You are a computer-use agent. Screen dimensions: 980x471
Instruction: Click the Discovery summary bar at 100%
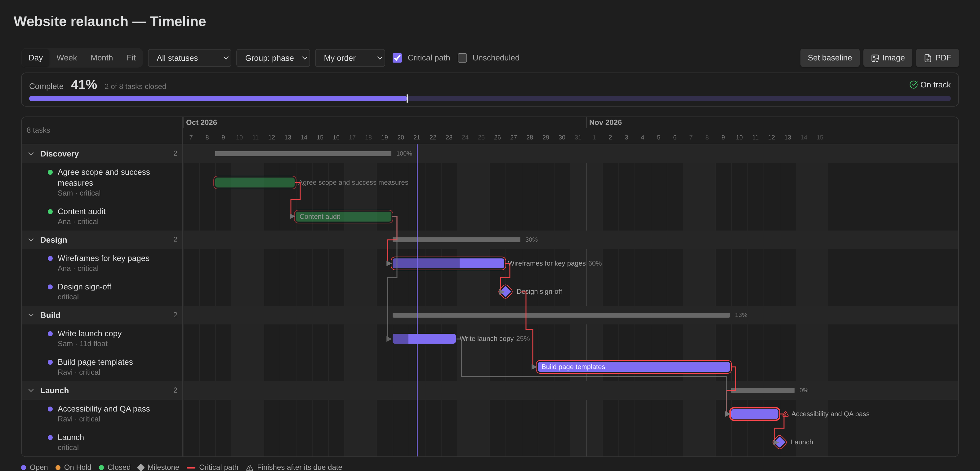tap(303, 154)
